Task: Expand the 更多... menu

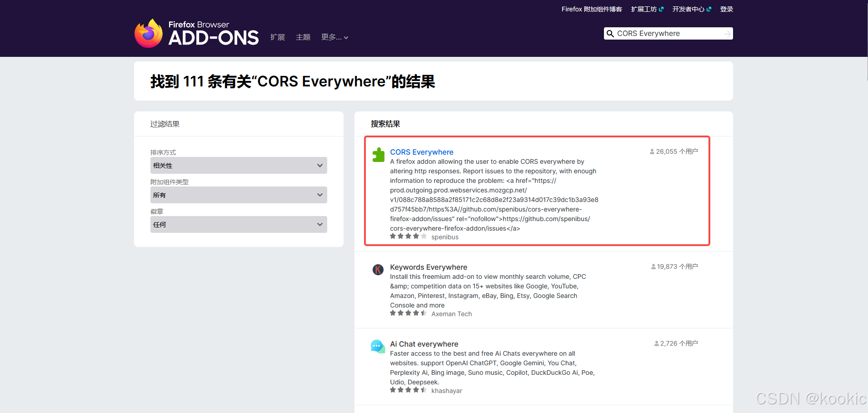Action: 334,37
